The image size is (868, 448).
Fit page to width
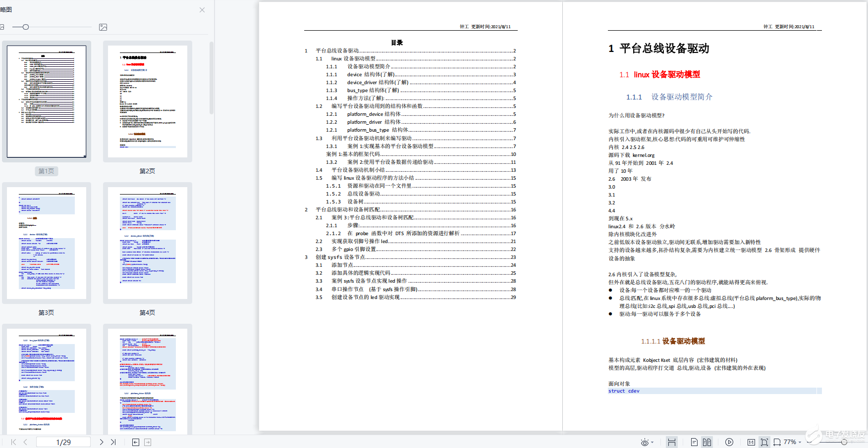point(777,442)
